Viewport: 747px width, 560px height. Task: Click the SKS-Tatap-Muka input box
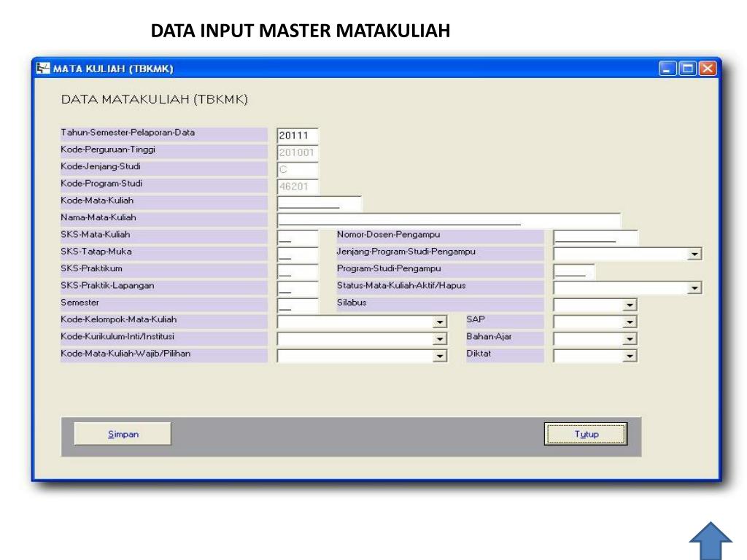(x=298, y=254)
